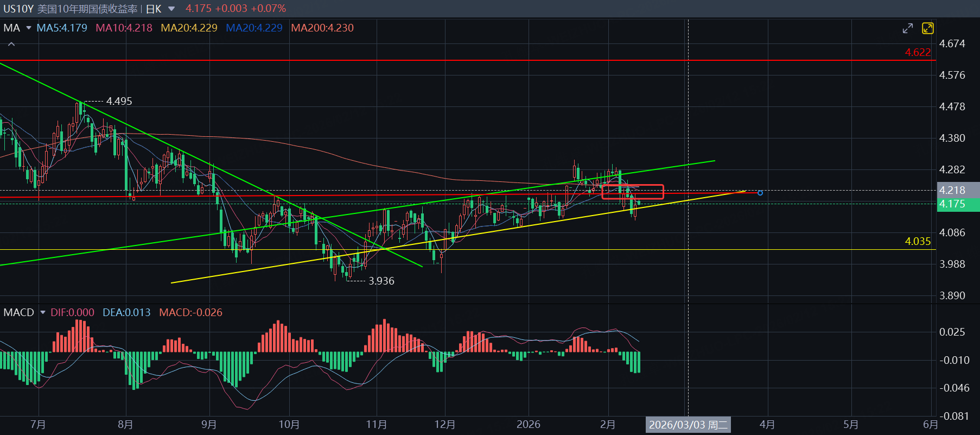This screenshot has height=435, width=980.
Task: Click the MA10:4.218 legend value
Action: (x=124, y=28)
